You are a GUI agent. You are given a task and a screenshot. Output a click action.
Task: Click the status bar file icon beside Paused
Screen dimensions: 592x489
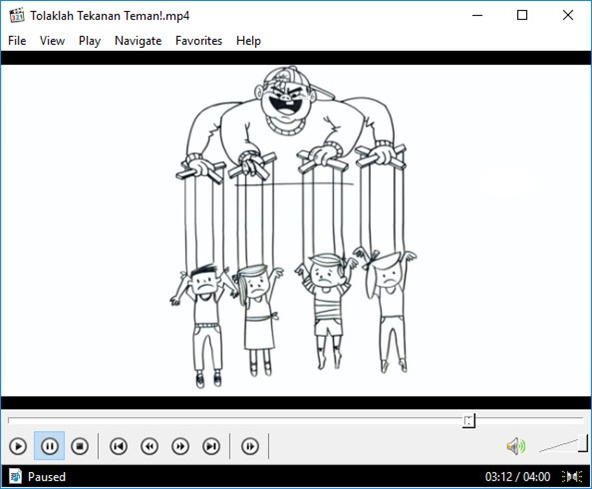pyautogui.click(x=15, y=476)
